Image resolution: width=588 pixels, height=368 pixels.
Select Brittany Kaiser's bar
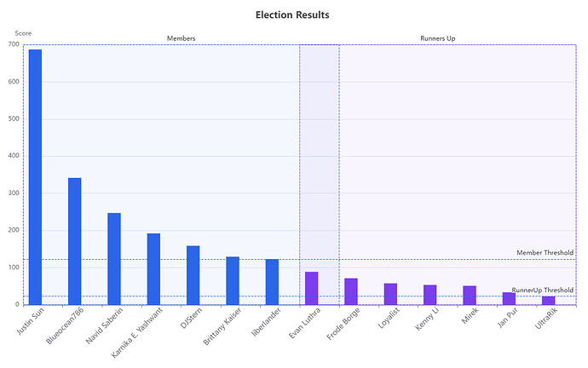click(x=233, y=280)
